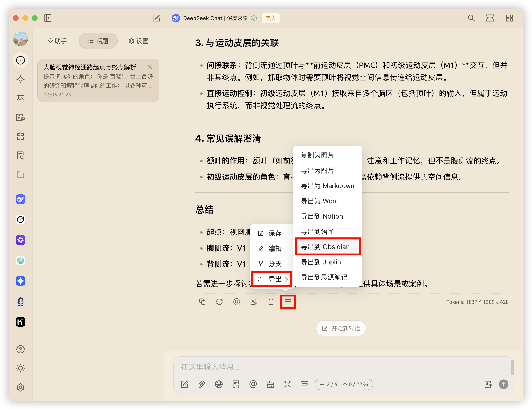This screenshot has height=410, width=532.
Task: Delete message using the trash icon
Action: [x=271, y=302]
